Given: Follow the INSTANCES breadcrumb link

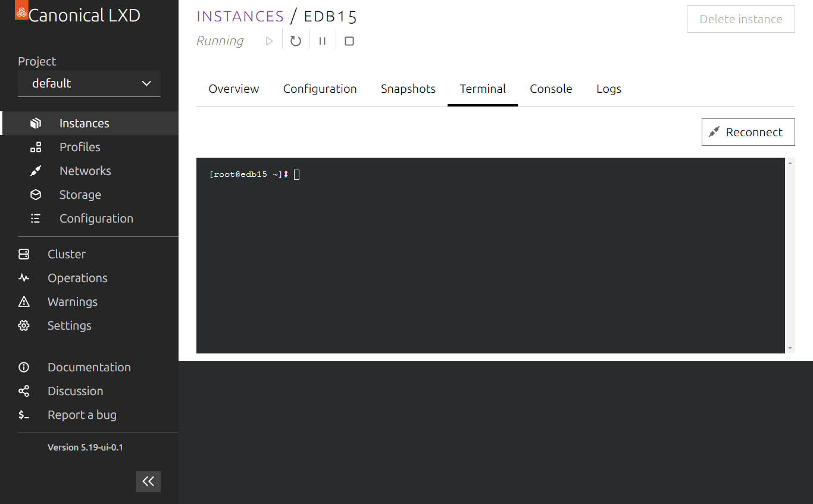Looking at the screenshot, I should (x=240, y=16).
